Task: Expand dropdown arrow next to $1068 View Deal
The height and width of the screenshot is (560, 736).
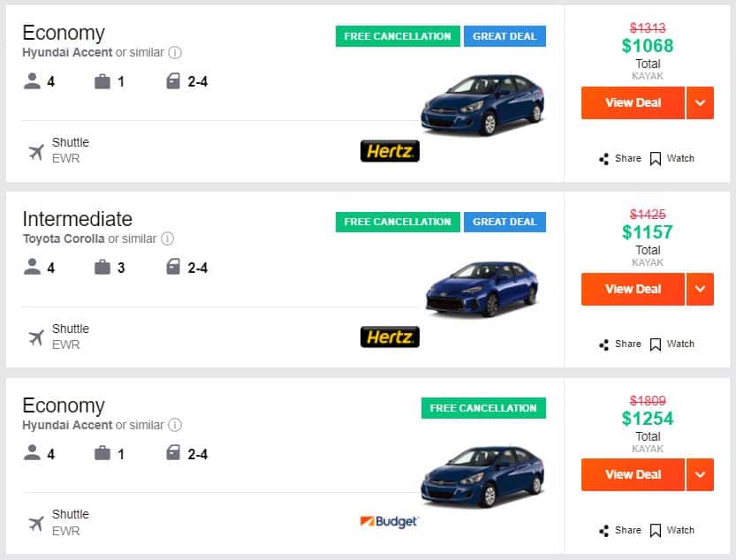Action: point(700,102)
